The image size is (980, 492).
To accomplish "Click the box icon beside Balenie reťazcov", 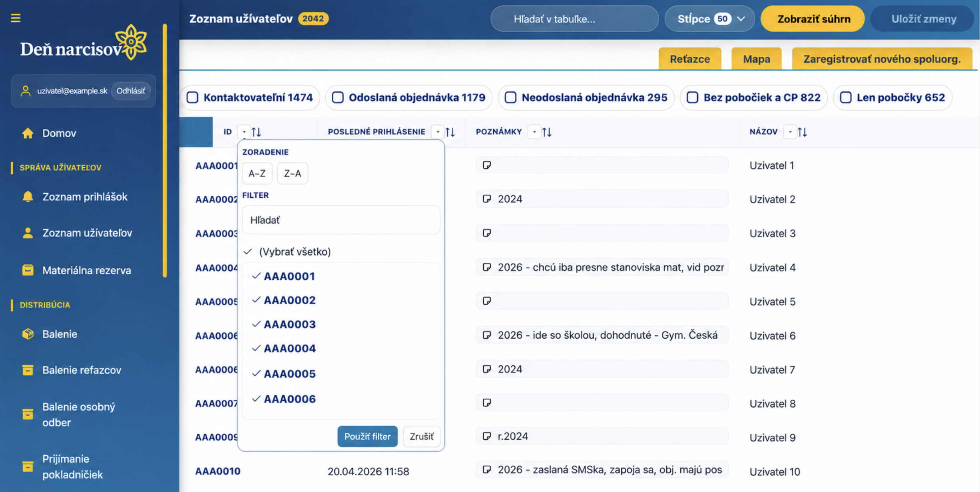I will (x=28, y=370).
